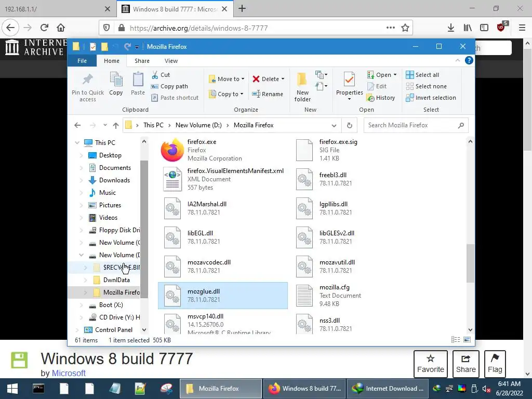Open the Microsoft author link

click(x=69, y=373)
